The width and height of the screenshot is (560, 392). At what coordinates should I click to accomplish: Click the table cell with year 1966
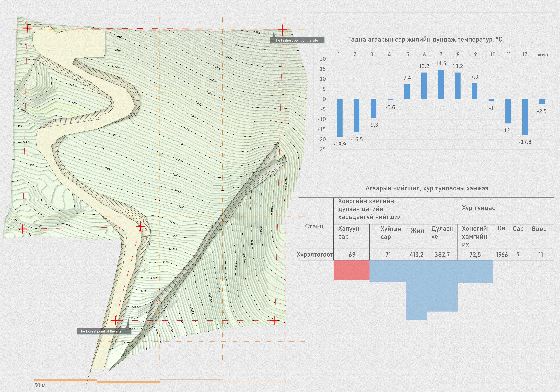coord(502,255)
